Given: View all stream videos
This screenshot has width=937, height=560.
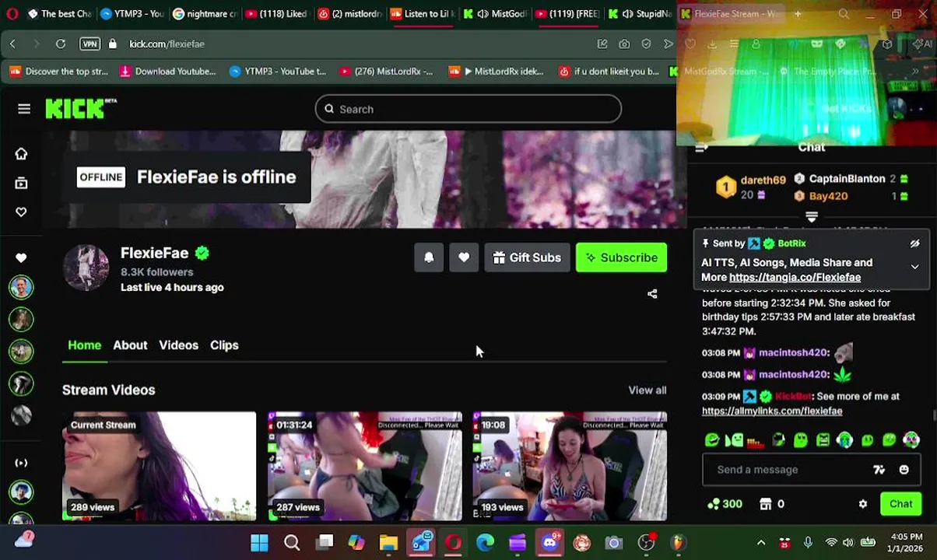Looking at the screenshot, I should (x=647, y=390).
